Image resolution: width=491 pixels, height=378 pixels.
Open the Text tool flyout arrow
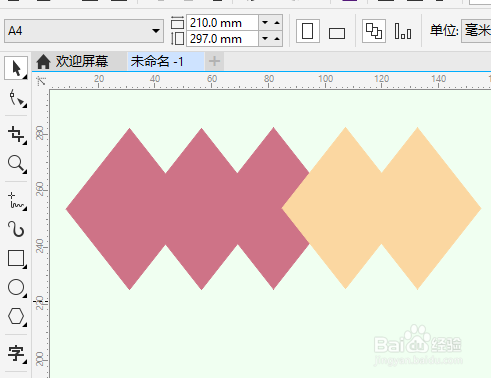[x=25, y=362]
